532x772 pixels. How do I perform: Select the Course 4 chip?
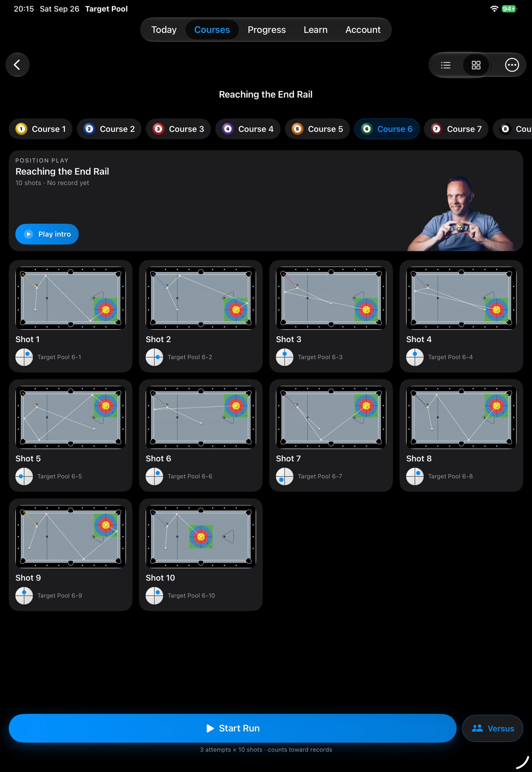248,129
